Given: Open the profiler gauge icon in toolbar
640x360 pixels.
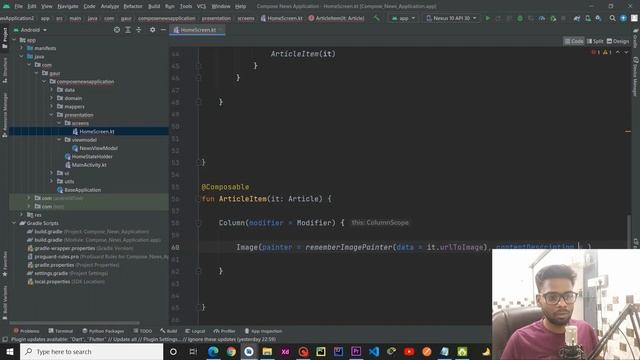Looking at the screenshot, I should pyautogui.click(x=542, y=18).
